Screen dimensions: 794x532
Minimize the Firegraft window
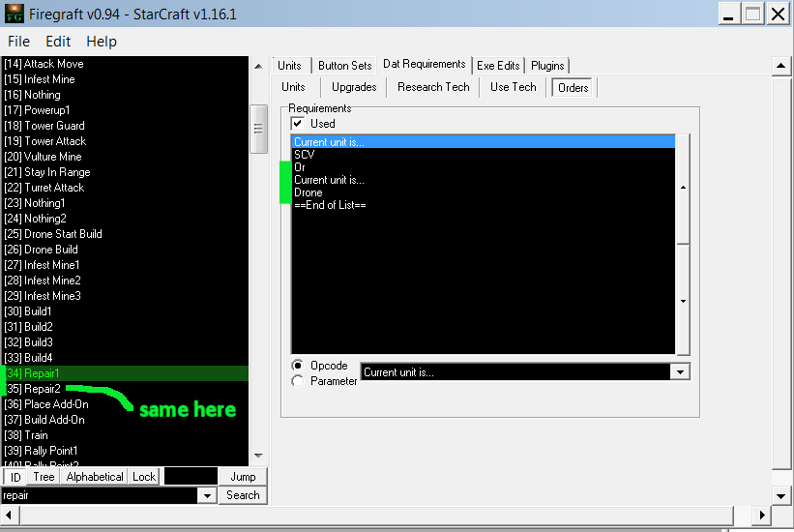click(728, 14)
